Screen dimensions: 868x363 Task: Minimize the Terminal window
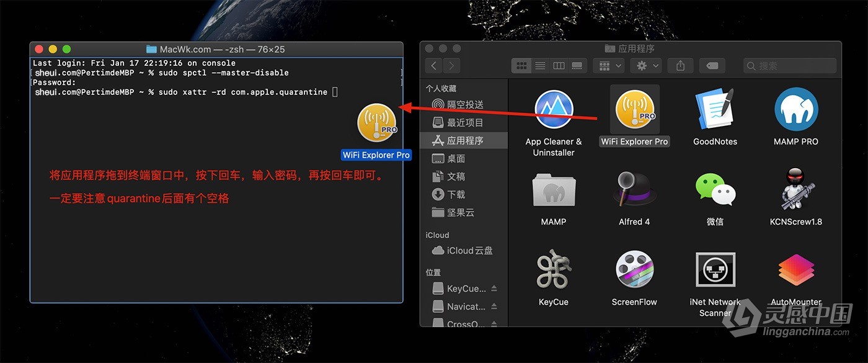[x=53, y=49]
